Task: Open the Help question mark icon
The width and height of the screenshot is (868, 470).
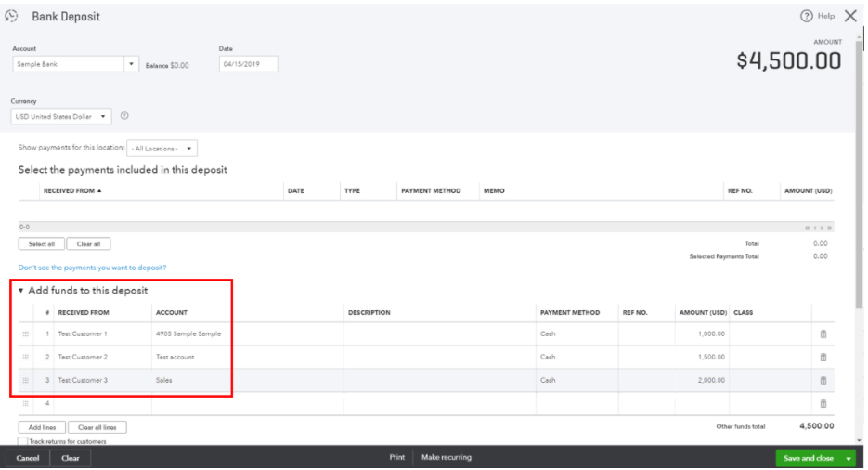Action: tap(807, 16)
